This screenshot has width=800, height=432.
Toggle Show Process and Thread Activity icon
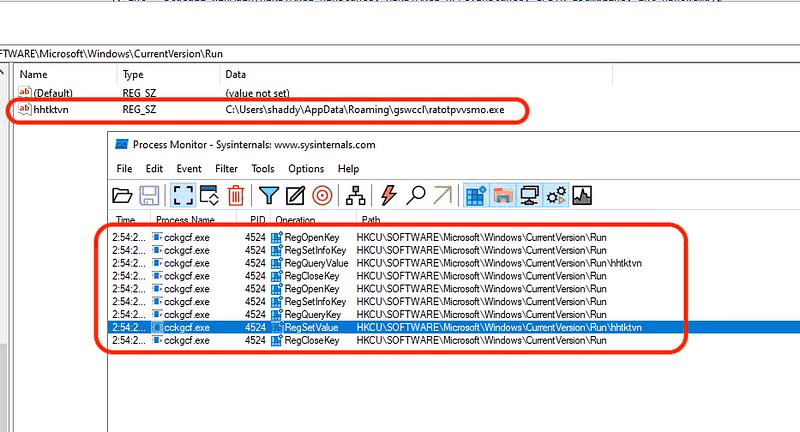point(556,195)
